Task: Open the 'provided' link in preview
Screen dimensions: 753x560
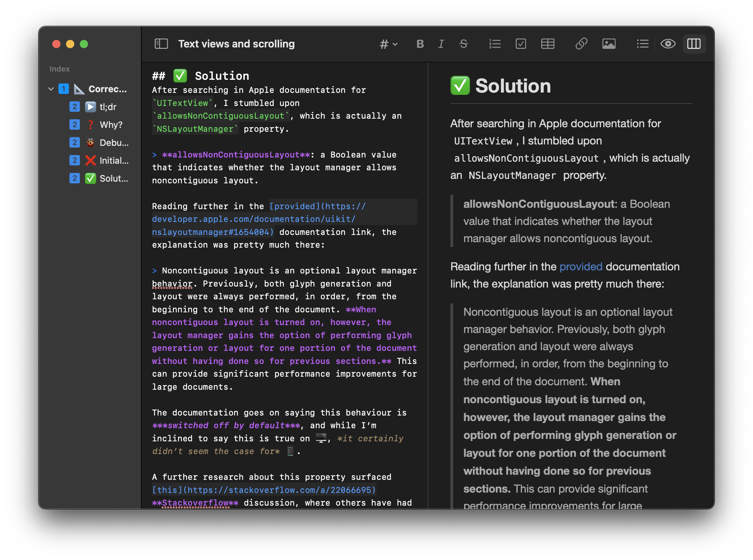Action: click(x=581, y=267)
